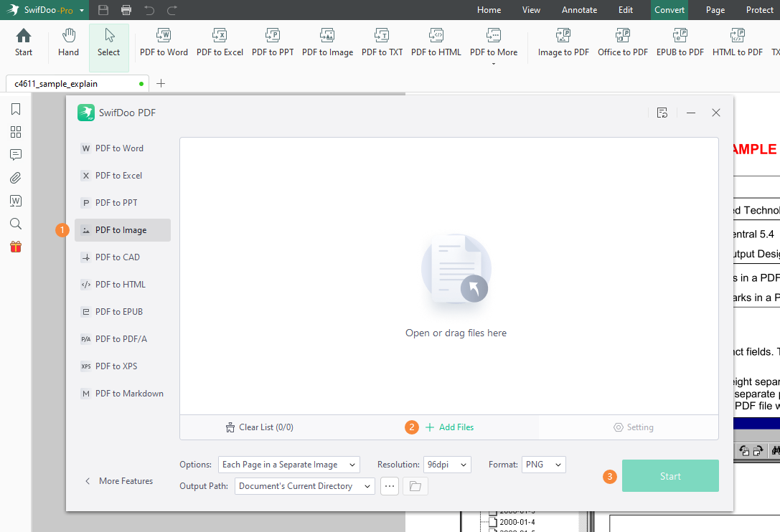Choose PDF to Excel in ribbon
The width and height of the screenshot is (780, 532).
click(220, 43)
